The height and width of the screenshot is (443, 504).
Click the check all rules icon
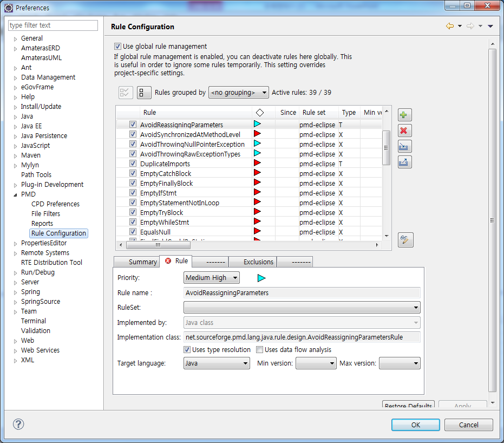[125, 93]
